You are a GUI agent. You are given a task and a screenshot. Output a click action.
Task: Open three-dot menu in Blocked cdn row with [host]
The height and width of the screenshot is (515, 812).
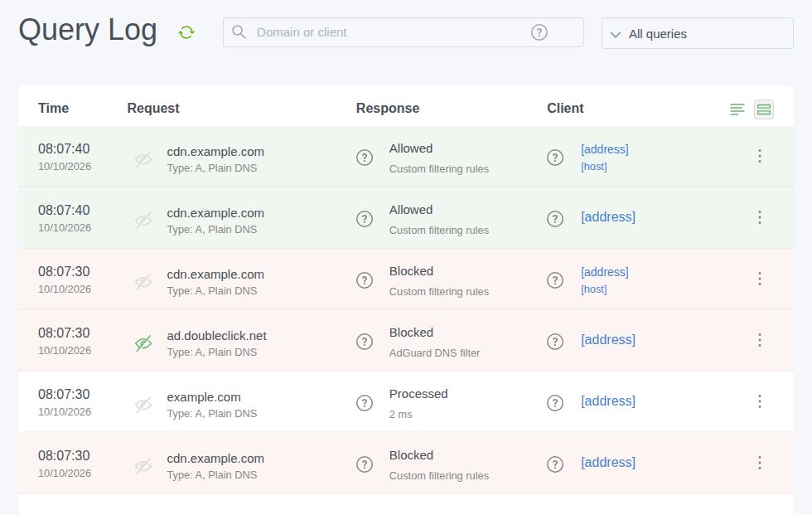pos(760,278)
